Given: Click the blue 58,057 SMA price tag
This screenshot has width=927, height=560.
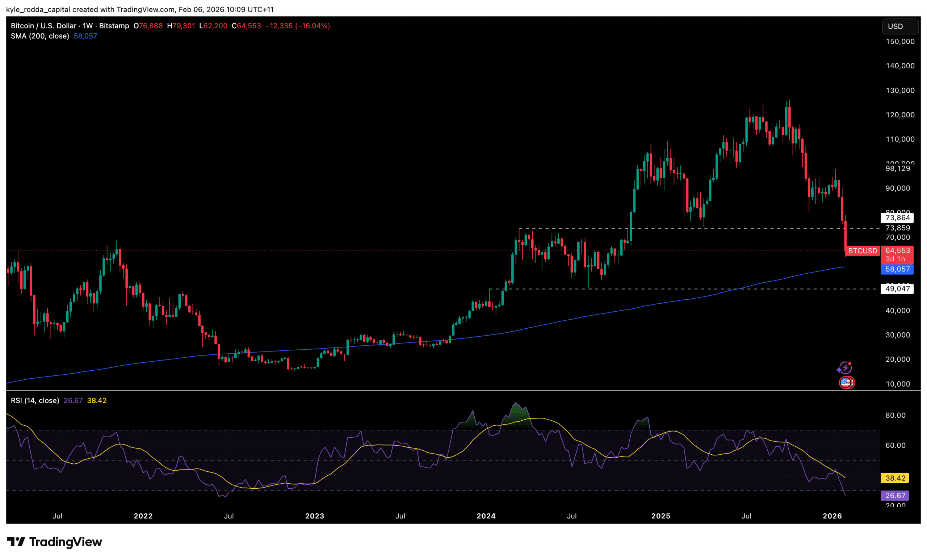Looking at the screenshot, I should (897, 269).
